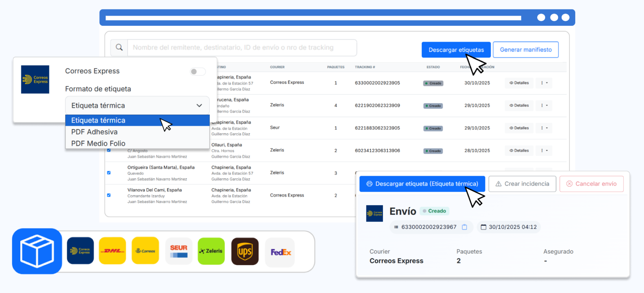
Task: Click the blue package box icon
Action: tap(37, 251)
